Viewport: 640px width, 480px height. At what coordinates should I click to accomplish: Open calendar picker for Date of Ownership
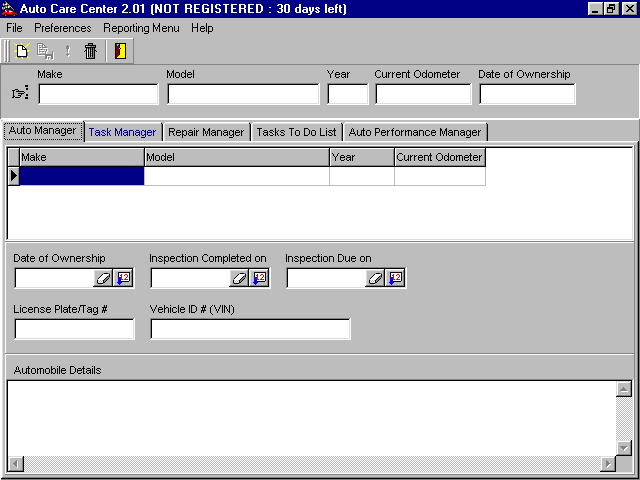point(123,279)
